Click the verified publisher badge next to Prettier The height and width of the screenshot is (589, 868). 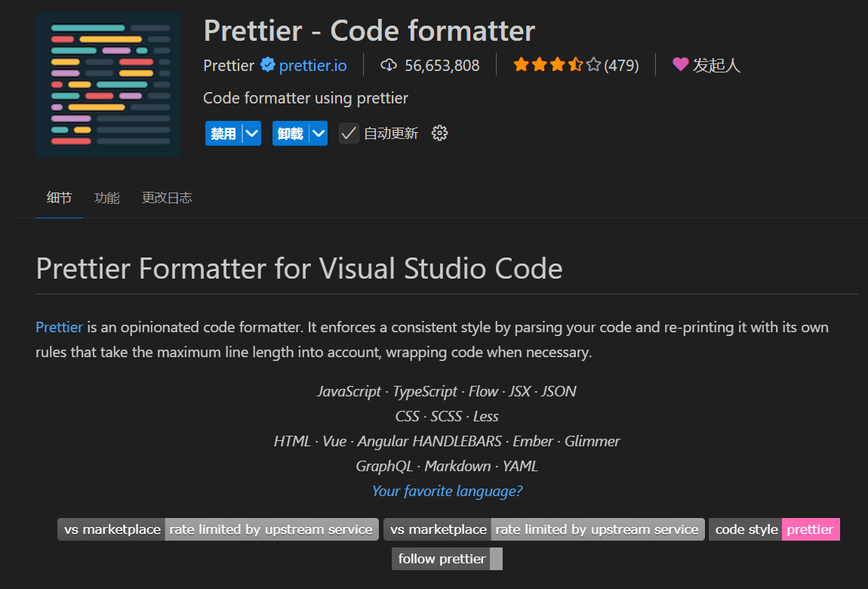(267, 65)
